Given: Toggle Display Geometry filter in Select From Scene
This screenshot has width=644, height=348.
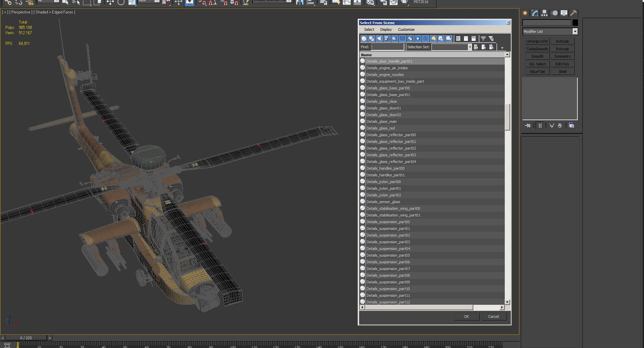Looking at the screenshot, I should (x=364, y=39).
